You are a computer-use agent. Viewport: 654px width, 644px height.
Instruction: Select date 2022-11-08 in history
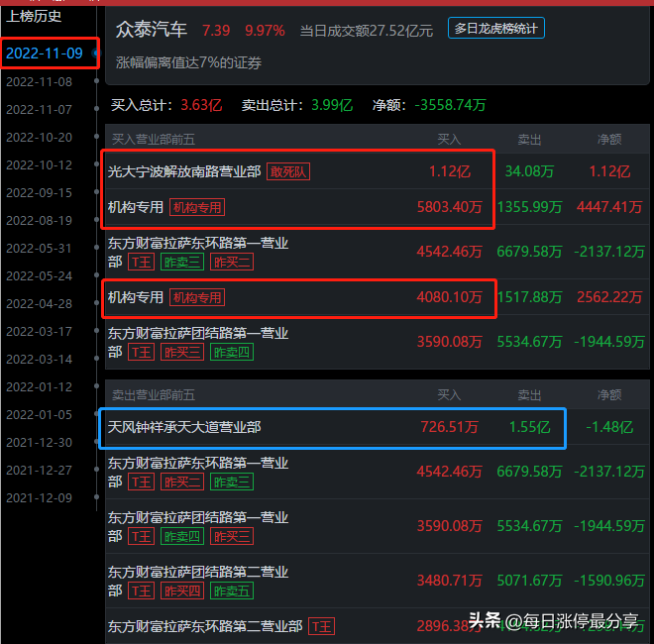coord(40,82)
